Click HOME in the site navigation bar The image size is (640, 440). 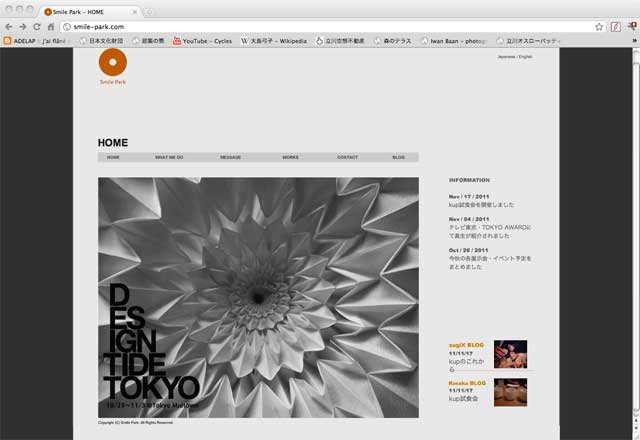coord(113,157)
